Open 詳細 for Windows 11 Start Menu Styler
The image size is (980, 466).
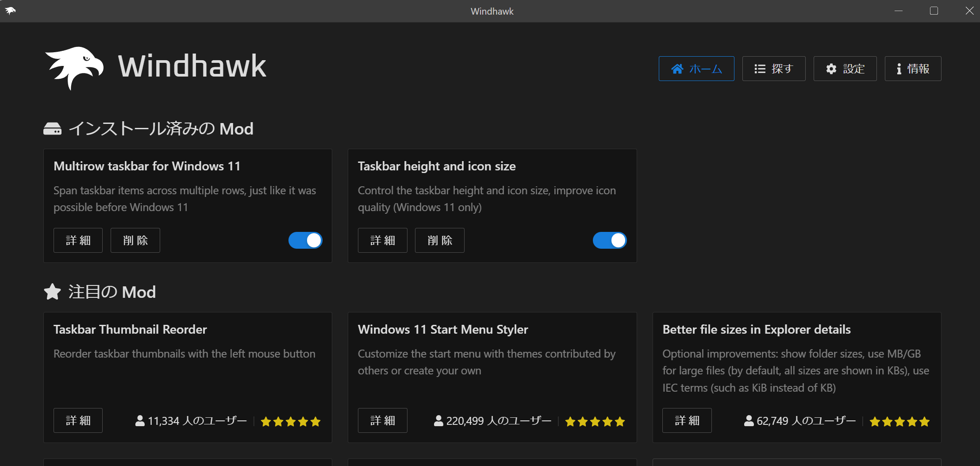click(x=382, y=420)
